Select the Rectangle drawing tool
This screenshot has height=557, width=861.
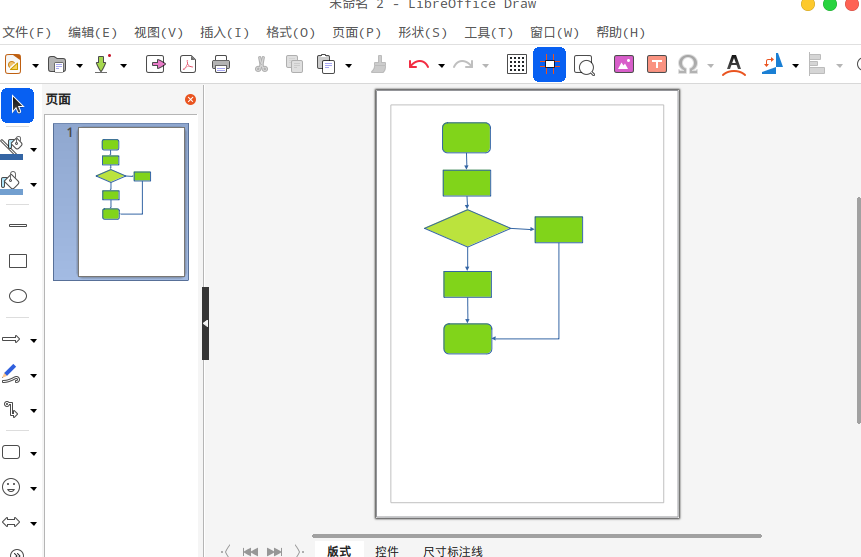coord(17,261)
